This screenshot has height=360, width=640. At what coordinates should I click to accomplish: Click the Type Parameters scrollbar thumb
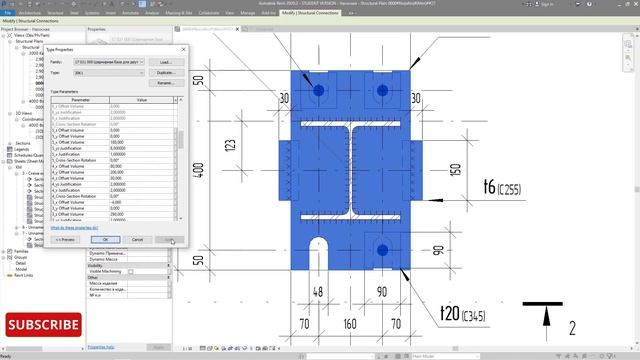tap(180, 140)
